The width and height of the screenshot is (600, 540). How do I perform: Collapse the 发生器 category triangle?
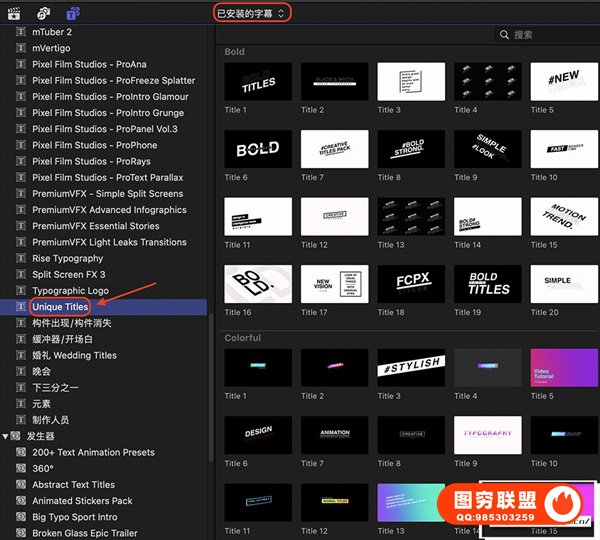coord(6,436)
